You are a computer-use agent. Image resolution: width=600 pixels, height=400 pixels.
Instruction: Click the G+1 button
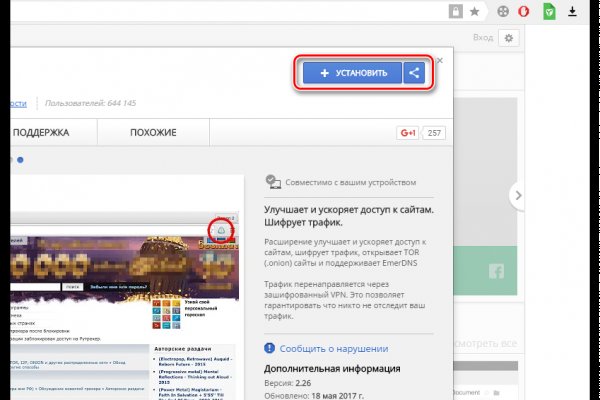click(x=407, y=133)
